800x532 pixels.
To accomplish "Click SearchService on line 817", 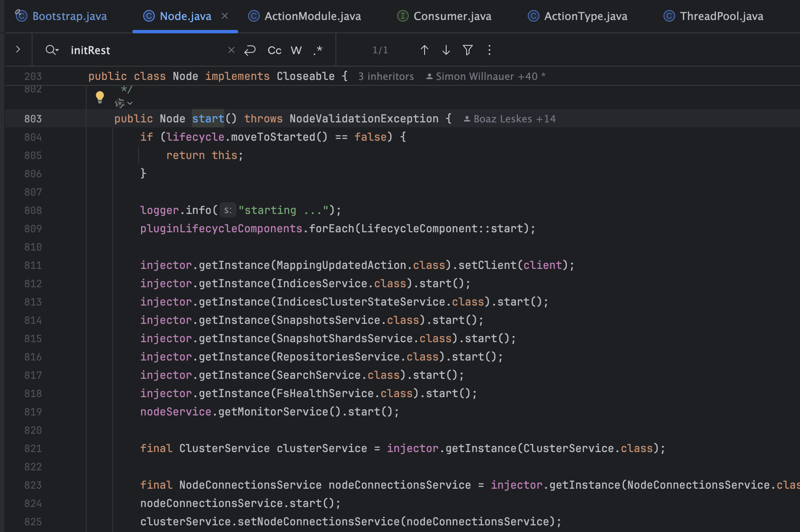I will (318, 375).
